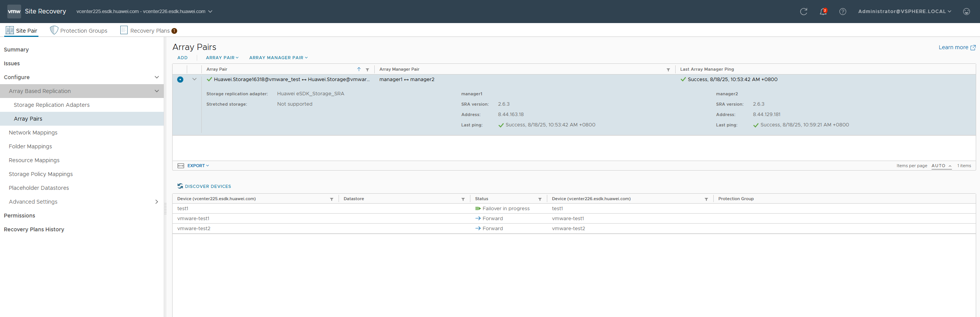Click the Forward arrow icon for vmware-test1
Viewport: 980px width, 317px height.
pos(478,218)
